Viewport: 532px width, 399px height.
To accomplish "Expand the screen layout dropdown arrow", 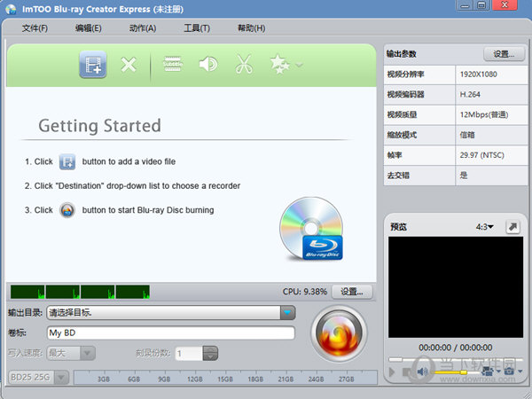I will tap(498, 371).
